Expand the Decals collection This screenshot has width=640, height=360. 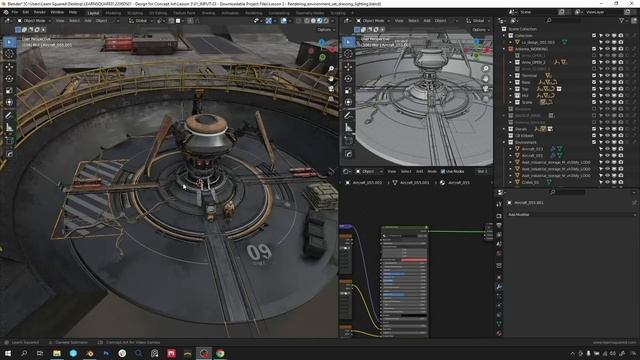click(x=504, y=129)
